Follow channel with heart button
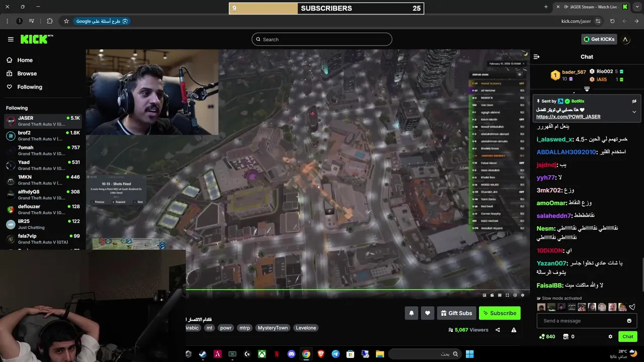This screenshot has height=362, width=644. (428, 313)
